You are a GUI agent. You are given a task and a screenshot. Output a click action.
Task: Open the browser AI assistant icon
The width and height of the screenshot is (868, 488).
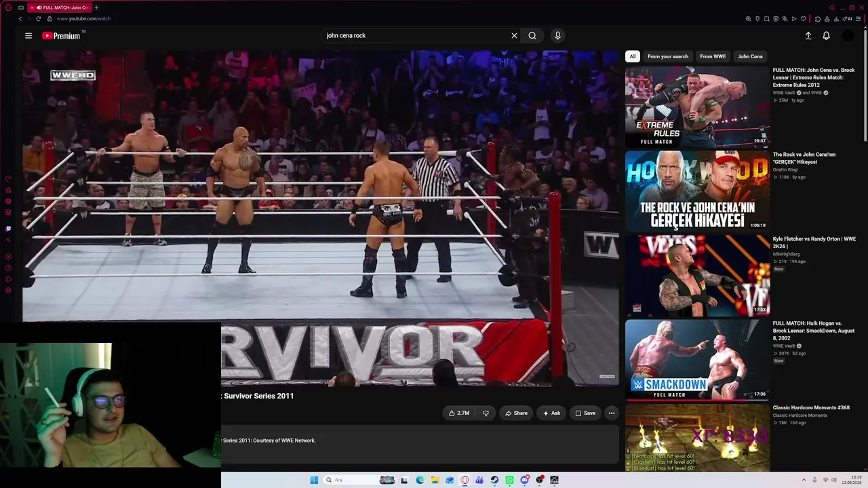848,19
